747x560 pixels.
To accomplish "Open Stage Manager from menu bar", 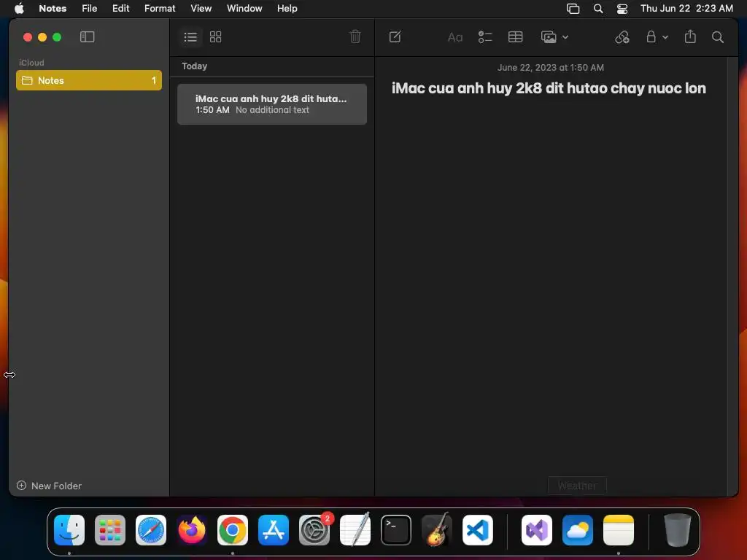I will pos(573,9).
